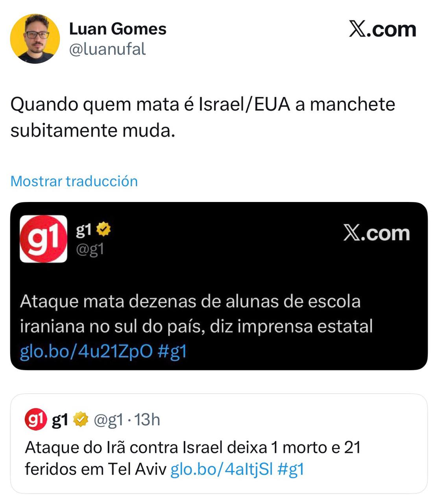Click the @g1 handle in quoted post
The height and width of the screenshot is (504, 438).
[x=109, y=420]
